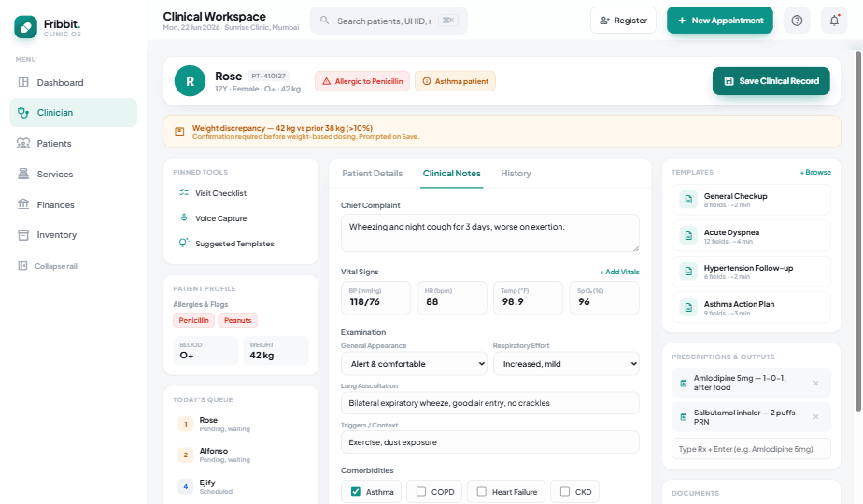The image size is (863, 504).
Task: Click the page vertical scrollbar
Action: pyautogui.click(x=858, y=231)
